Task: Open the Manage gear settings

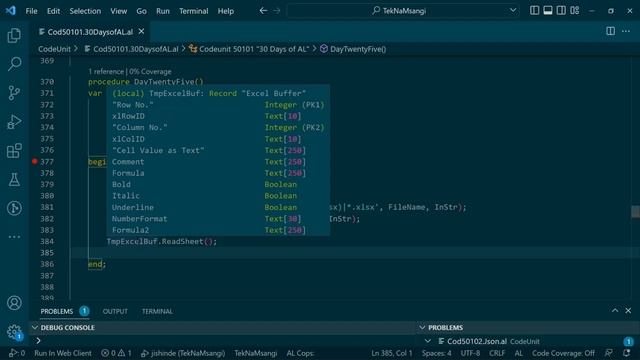Action: [x=14, y=331]
